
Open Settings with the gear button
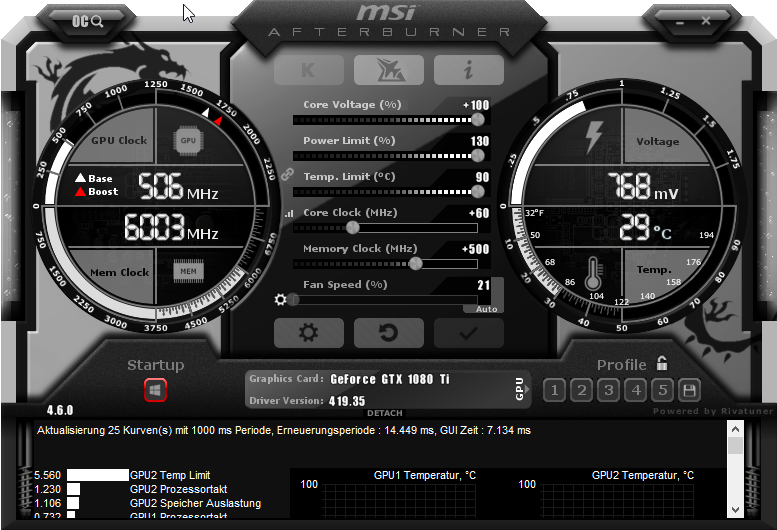coord(308,333)
